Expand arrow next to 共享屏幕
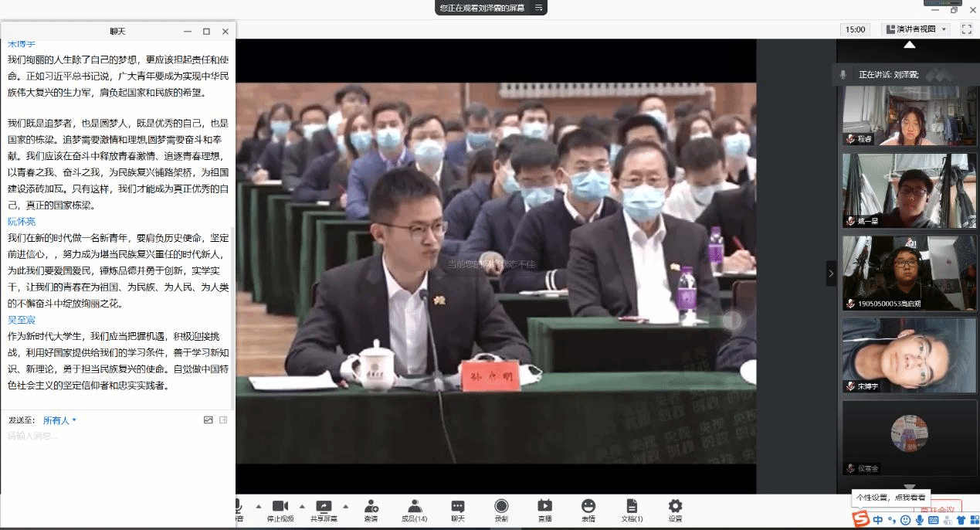Image resolution: width=980 pixels, height=530 pixels. [x=345, y=507]
